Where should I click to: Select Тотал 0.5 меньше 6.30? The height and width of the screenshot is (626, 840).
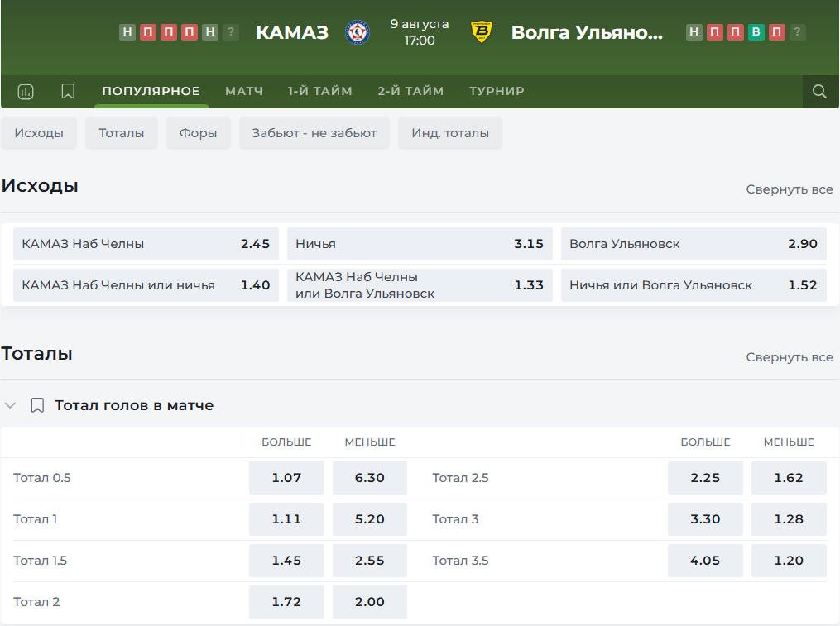(x=370, y=478)
